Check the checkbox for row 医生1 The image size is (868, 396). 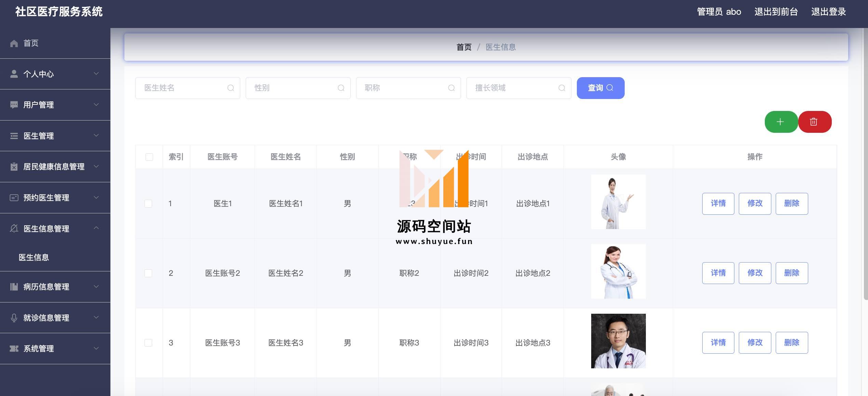click(x=148, y=204)
